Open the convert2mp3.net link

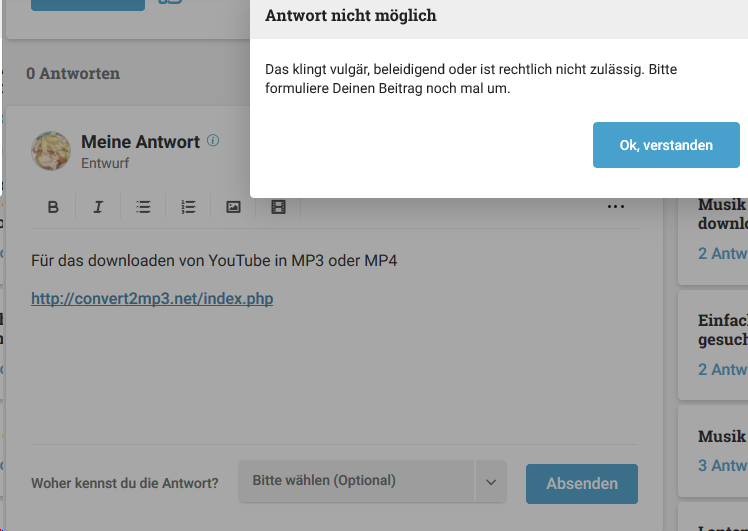[152, 299]
